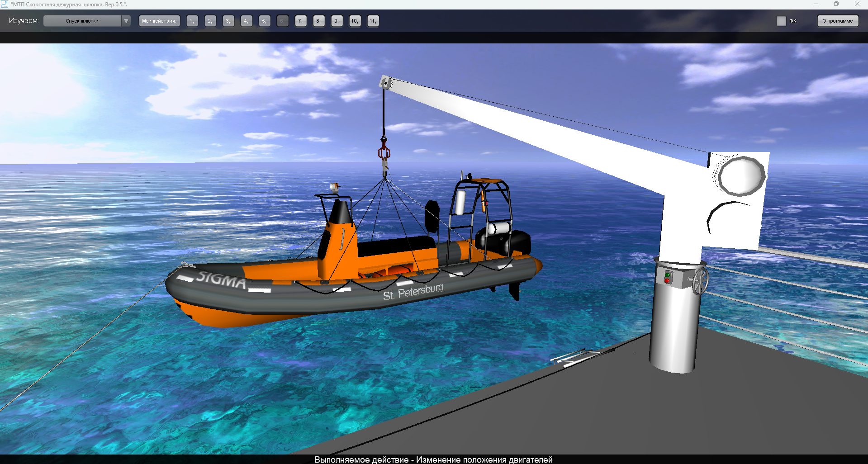
Task: Select action step 1
Action: [192, 21]
